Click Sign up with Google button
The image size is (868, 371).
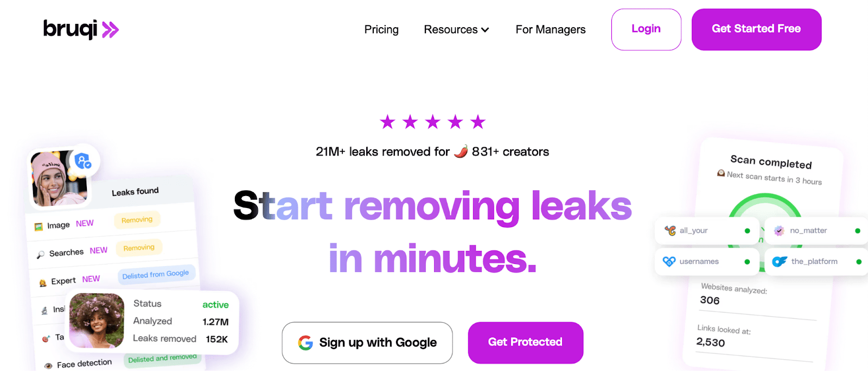click(x=367, y=343)
